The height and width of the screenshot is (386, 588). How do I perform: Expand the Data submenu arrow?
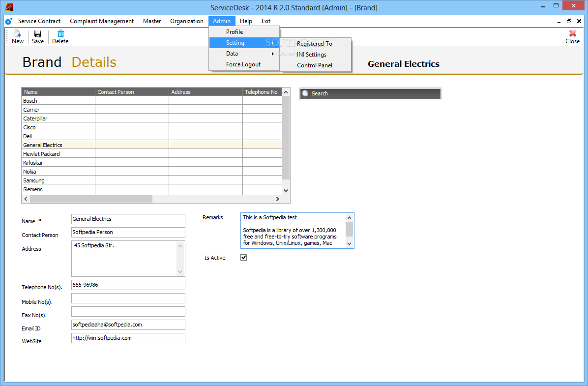point(273,54)
